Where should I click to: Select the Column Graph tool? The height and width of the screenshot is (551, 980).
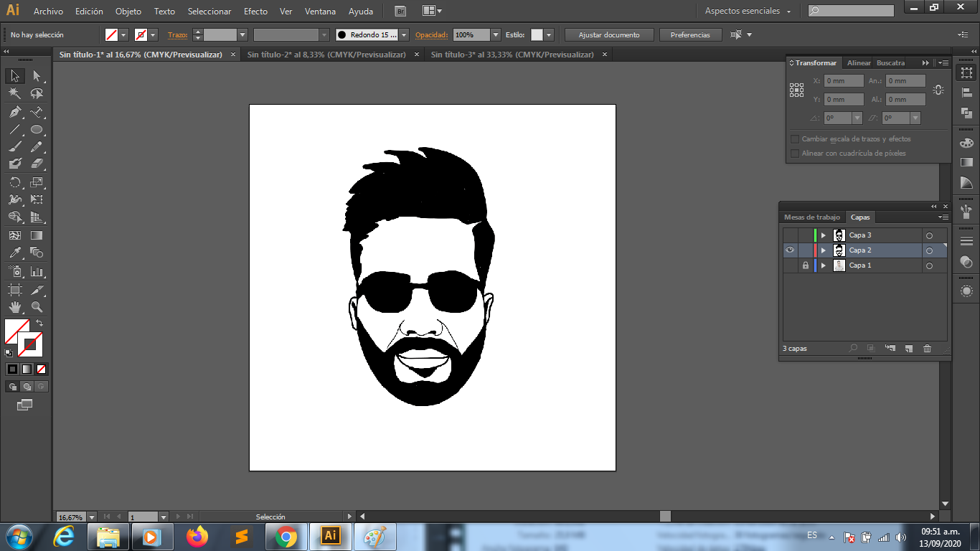coord(37,272)
